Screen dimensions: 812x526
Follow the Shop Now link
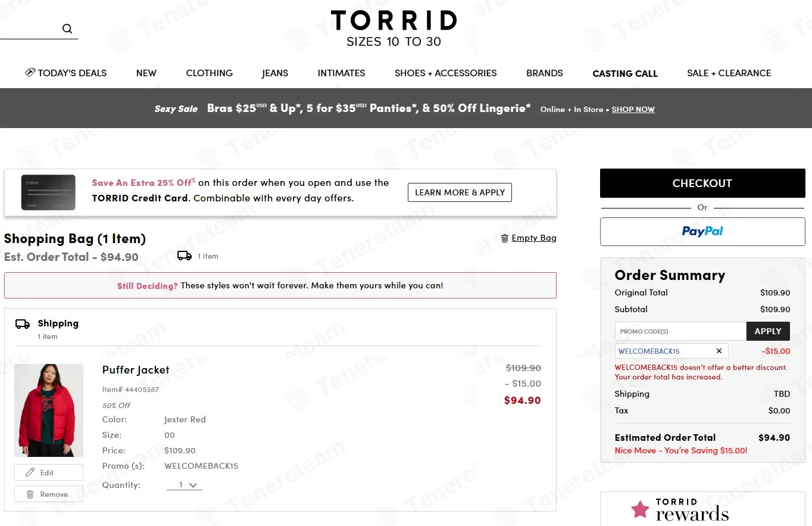633,110
